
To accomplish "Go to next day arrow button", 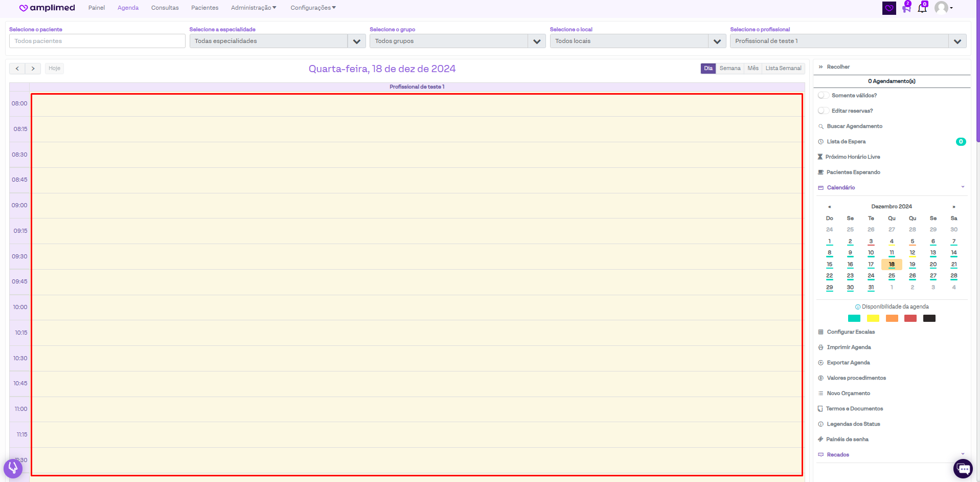I will click(x=33, y=68).
